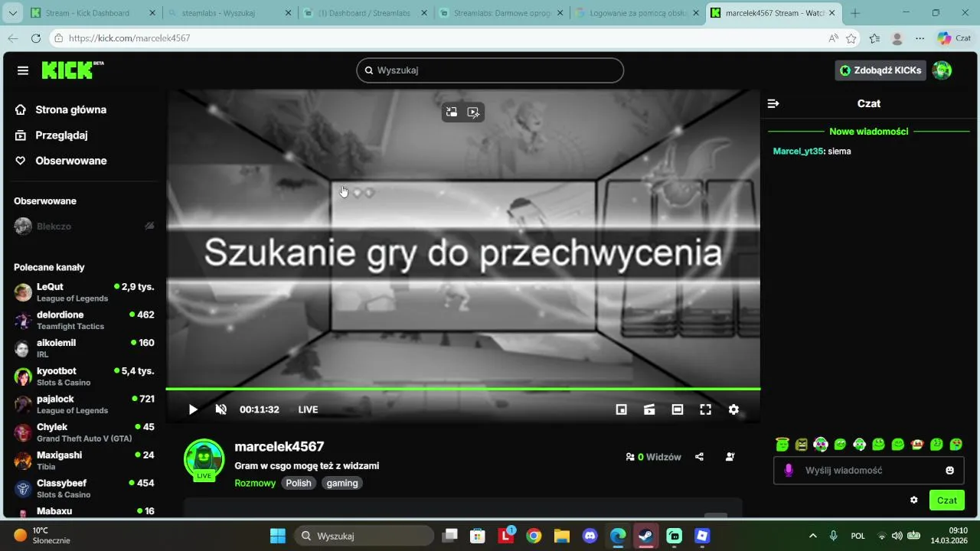Open the alkoiemil channel
Screen dimensions: 980x551
click(84, 348)
